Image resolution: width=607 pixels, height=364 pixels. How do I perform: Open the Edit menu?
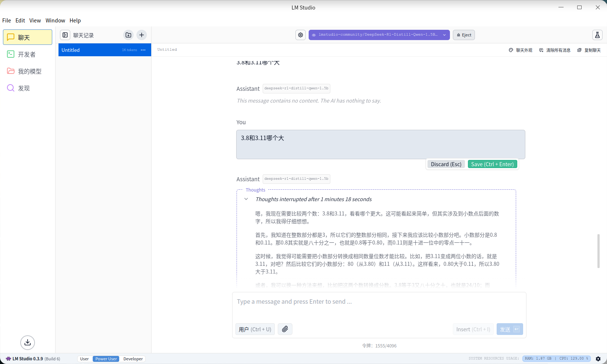point(20,21)
